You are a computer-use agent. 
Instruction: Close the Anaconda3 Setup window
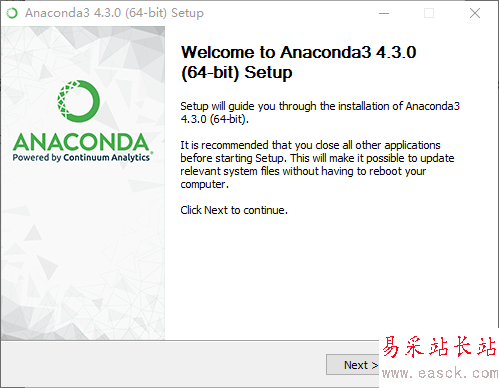pos(475,13)
